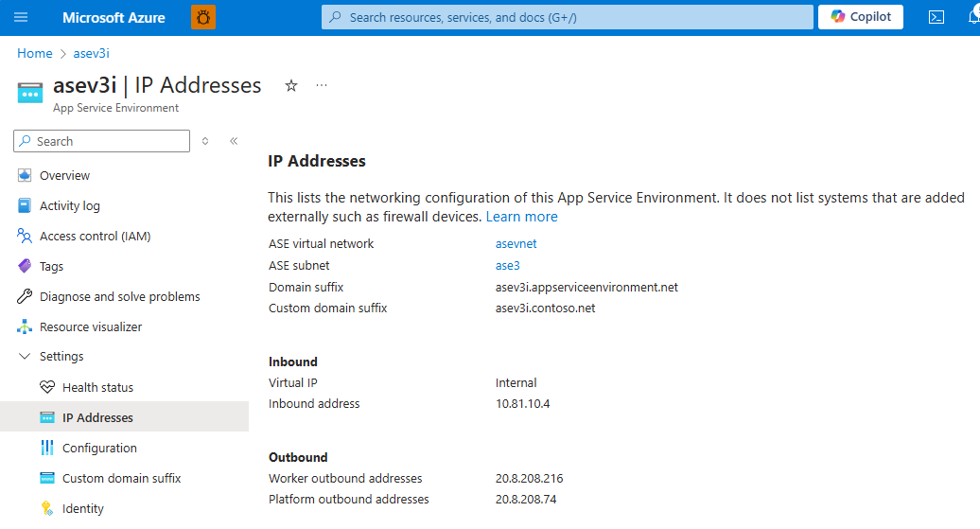Click the Custom domain suffix icon
Image resolution: width=980 pixels, height=529 pixels.
tap(47, 478)
